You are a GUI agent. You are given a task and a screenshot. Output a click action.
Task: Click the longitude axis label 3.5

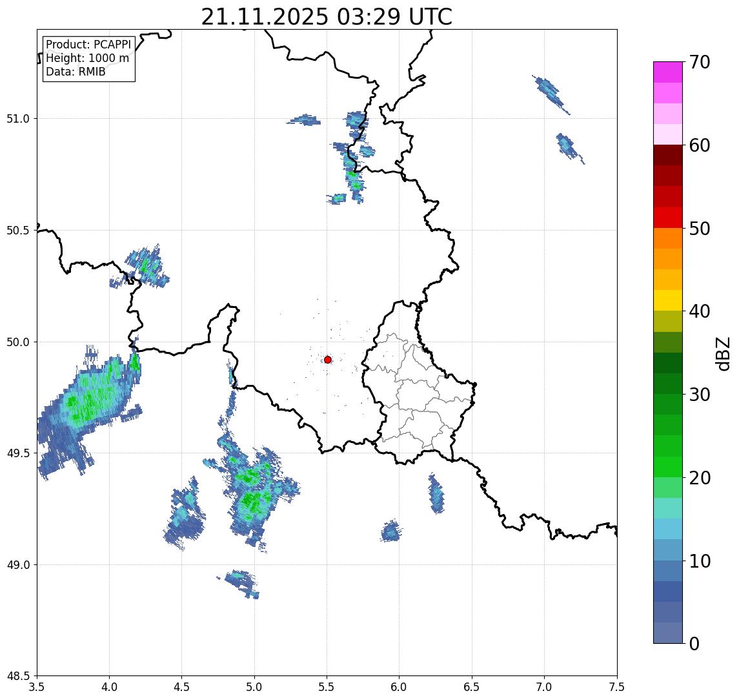(x=37, y=687)
